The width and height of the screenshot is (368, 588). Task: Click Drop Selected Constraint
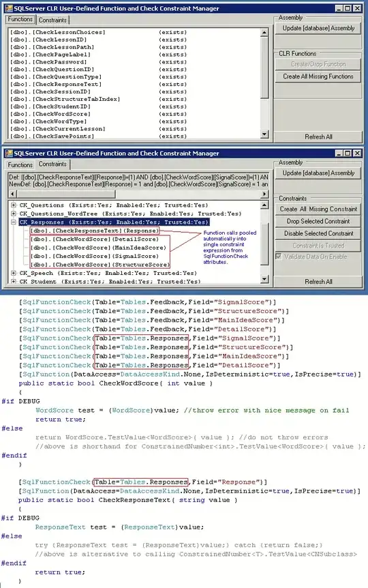click(x=318, y=221)
